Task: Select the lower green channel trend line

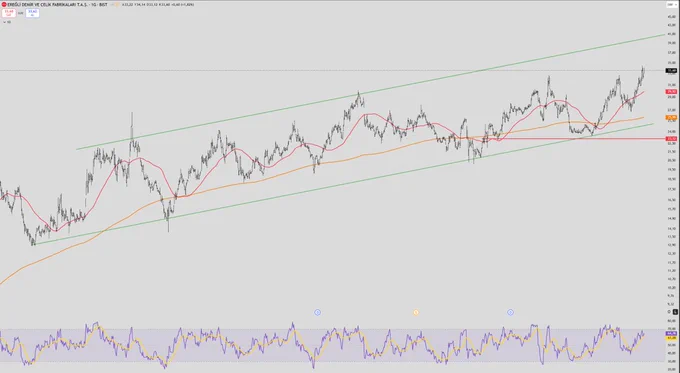Action: pos(344,184)
